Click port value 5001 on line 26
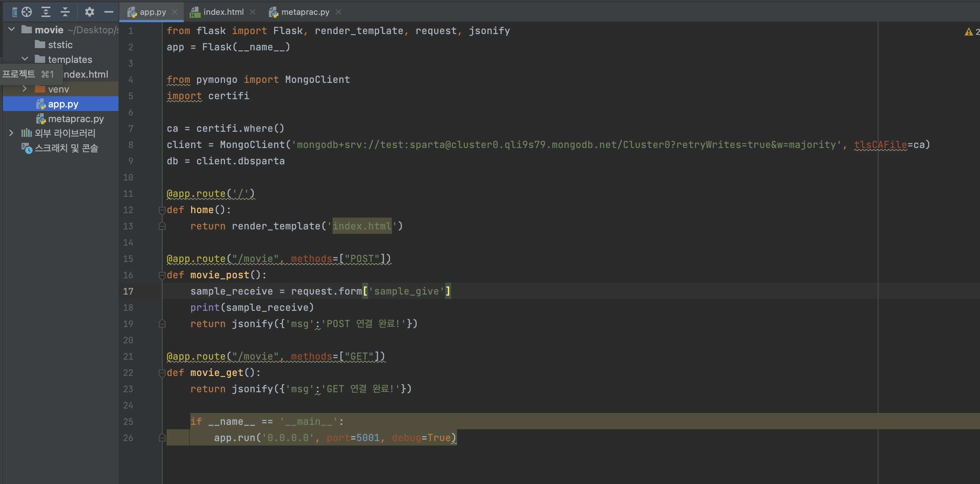Screen dimensions: 980x484 click(368, 438)
